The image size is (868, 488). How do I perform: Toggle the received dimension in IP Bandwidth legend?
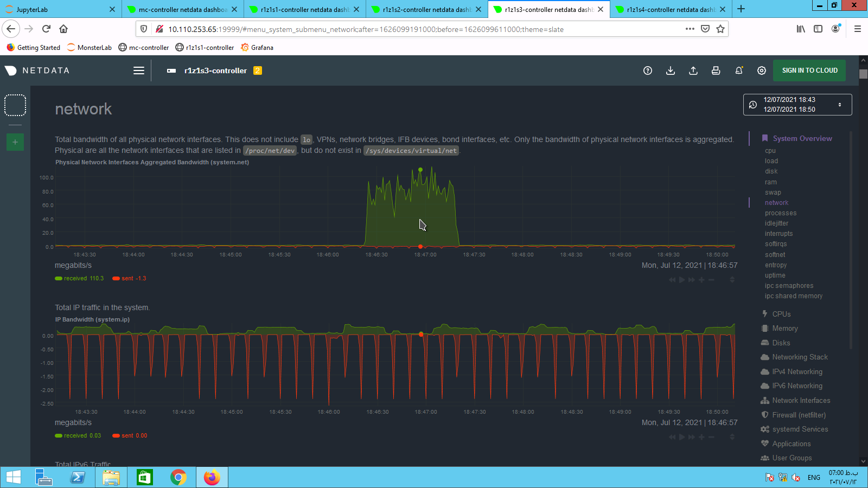pyautogui.click(x=75, y=436)
